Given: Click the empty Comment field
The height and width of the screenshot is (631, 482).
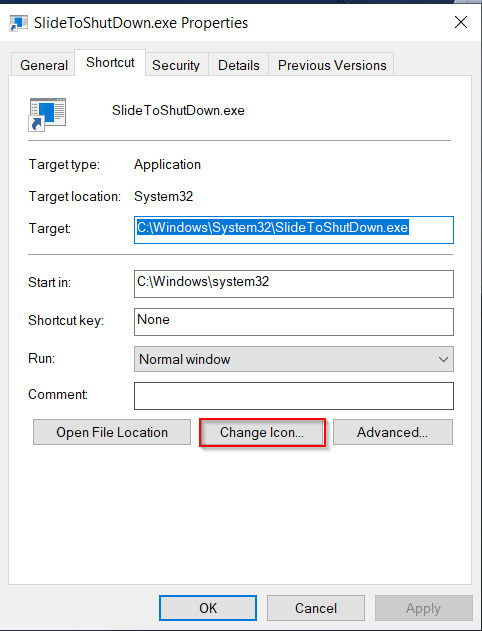Looking at the screenshot, I should coord(294,396).
